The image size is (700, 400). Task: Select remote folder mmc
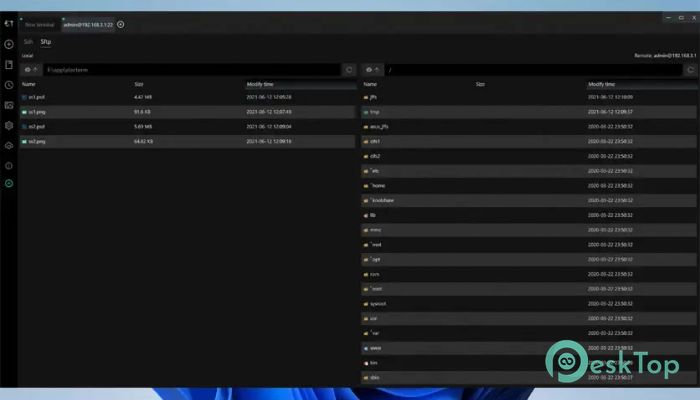[529, 229]
